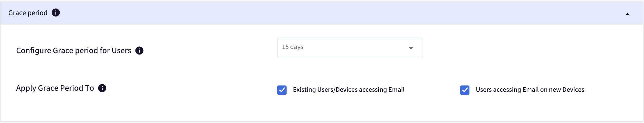Select the 15 days value text
644x123 pixels.
(x=293, y=47)
